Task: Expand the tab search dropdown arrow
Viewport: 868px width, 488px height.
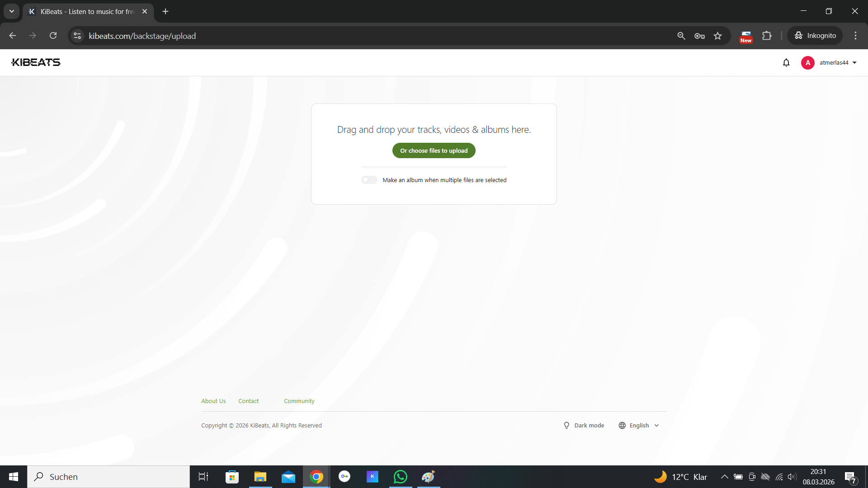Action: pyautogui.click(x=12, y=11)
